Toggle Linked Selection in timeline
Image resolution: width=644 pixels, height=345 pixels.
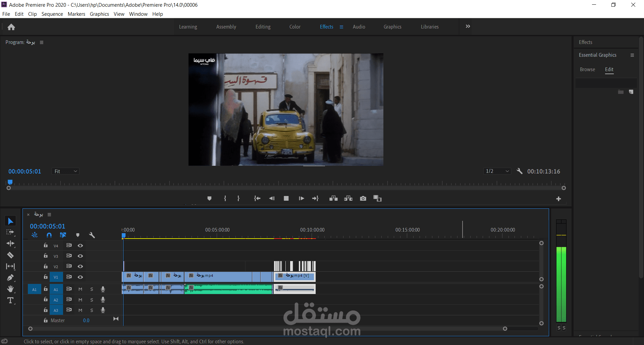point(63,235)
